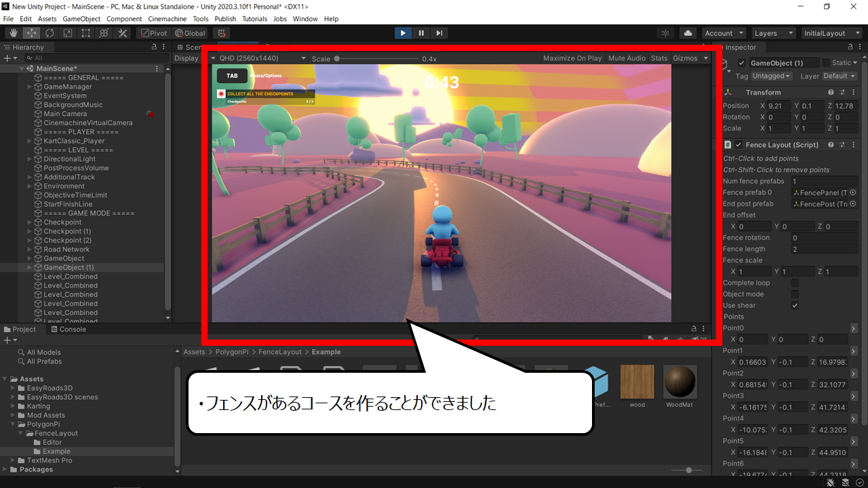Toggle Fence Layout script enabled checkbox
The image size is (868, 488).
coord(738,145)
